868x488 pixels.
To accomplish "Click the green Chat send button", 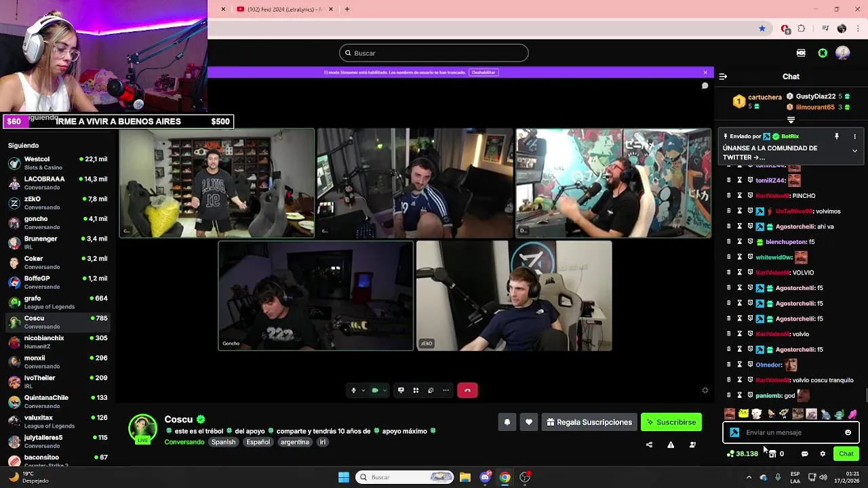I will pos(846,454).
